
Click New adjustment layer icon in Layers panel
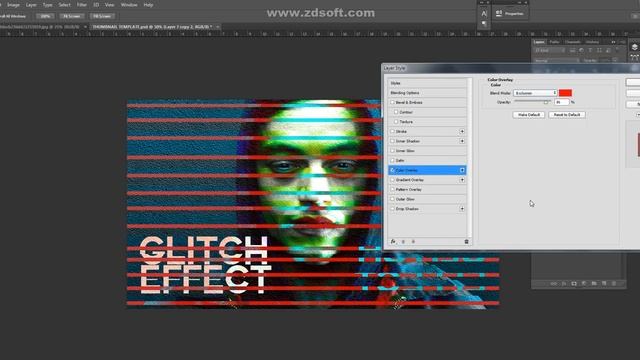pyautogui.click(x=584, y=283)
